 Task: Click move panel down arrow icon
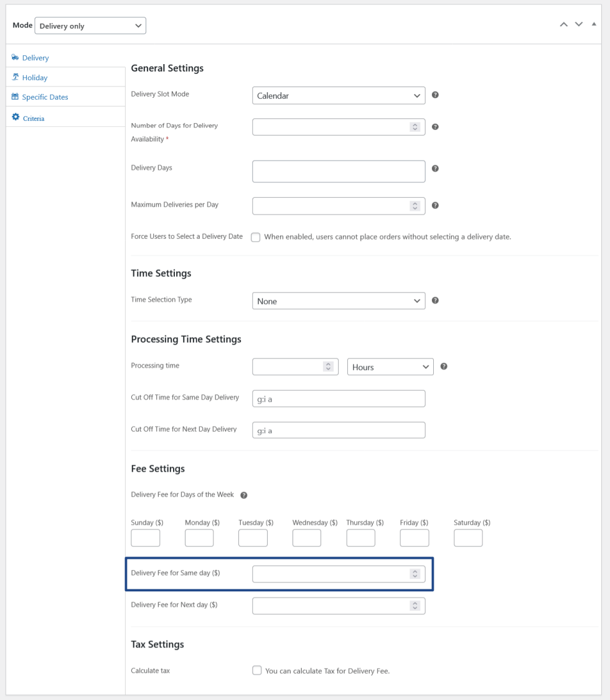tap(579, 24)
